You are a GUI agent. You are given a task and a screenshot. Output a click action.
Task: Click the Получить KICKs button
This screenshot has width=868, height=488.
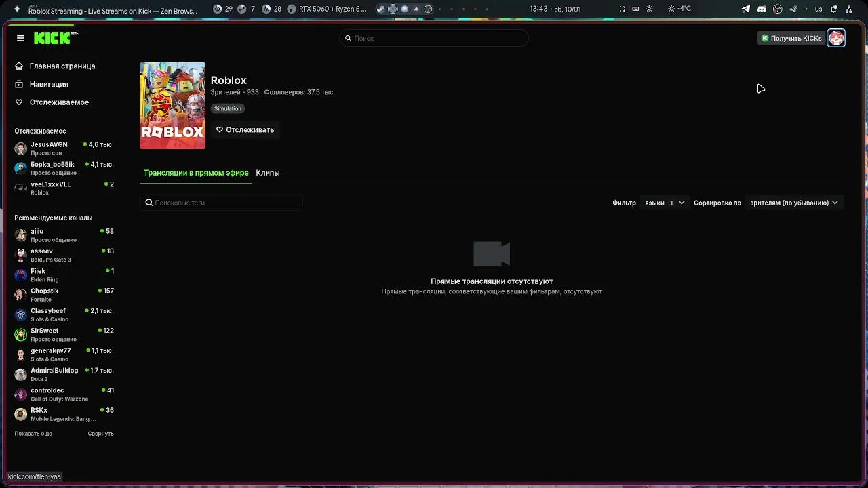pyautogui.click(x=791, y=38)
